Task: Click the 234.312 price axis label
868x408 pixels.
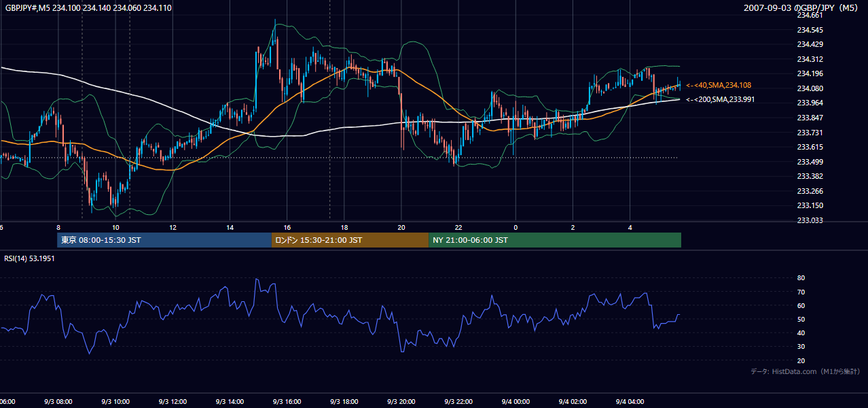Action: click(810, 59)
